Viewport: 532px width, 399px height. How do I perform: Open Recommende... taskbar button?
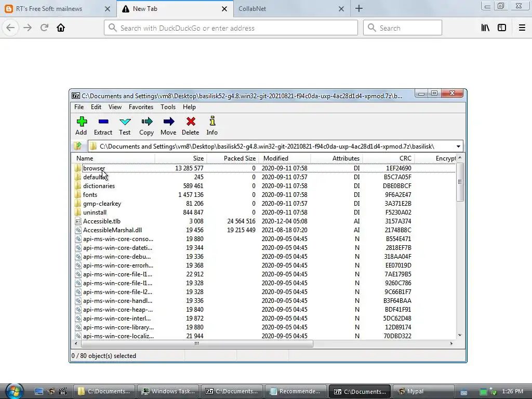tap(296, 391)
